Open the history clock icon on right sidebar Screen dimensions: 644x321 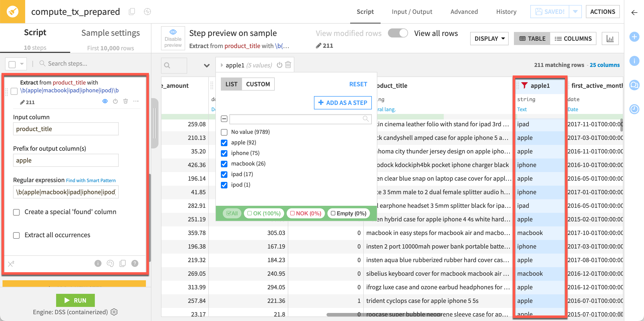click(634, 109)
